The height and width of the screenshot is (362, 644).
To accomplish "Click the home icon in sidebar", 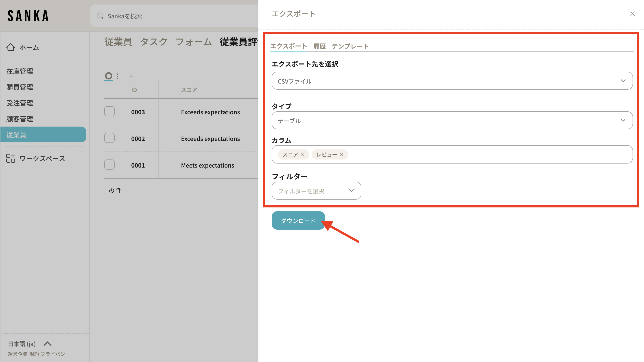I will click(x=11, y=47).
